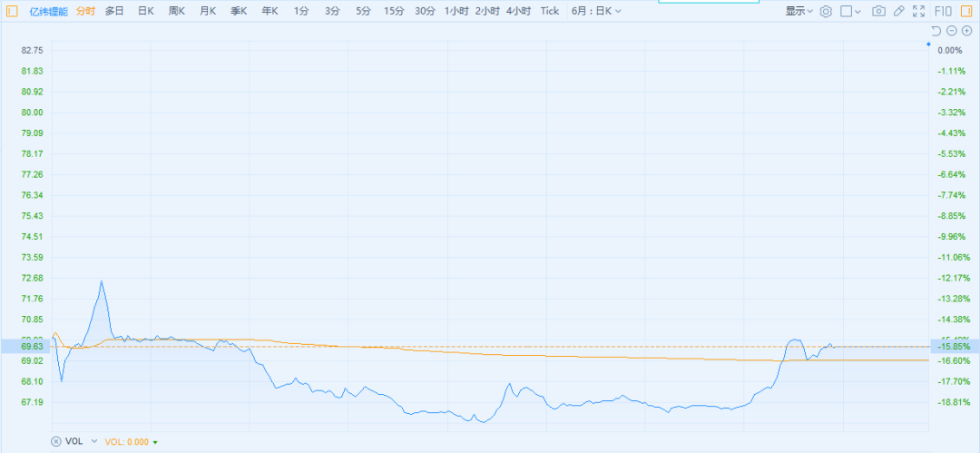Click the 67.19 price axis label

pos(32,401)
